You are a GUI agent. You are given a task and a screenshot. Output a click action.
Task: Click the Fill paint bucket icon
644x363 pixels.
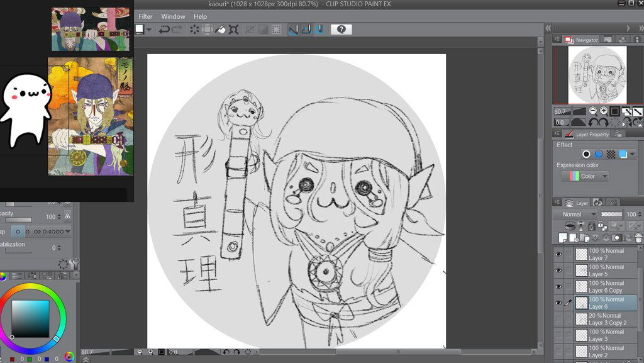pyautogui.click(x=220, y=30)
